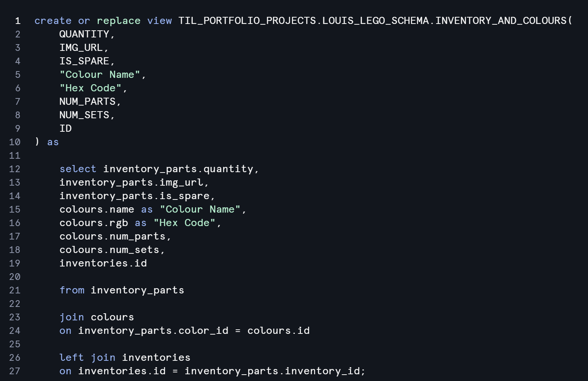
Task: Click NUM_SETS on line 8
Action: click(x=84, y=115)
